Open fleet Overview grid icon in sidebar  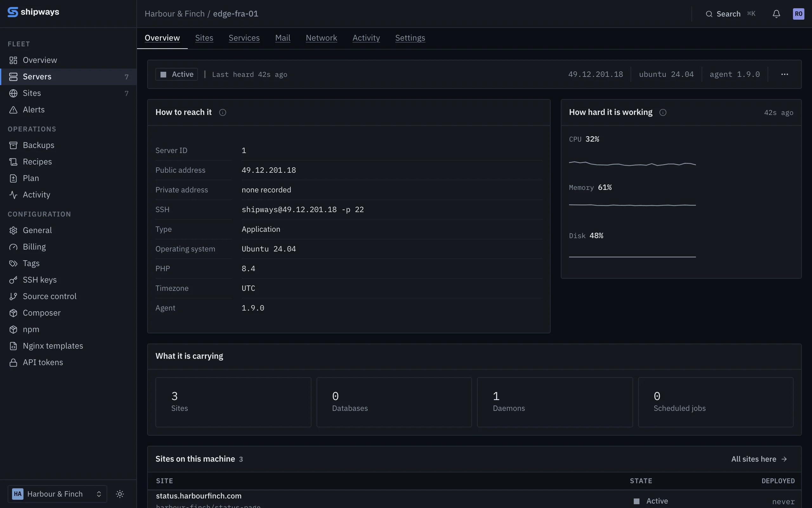[13, 60]
